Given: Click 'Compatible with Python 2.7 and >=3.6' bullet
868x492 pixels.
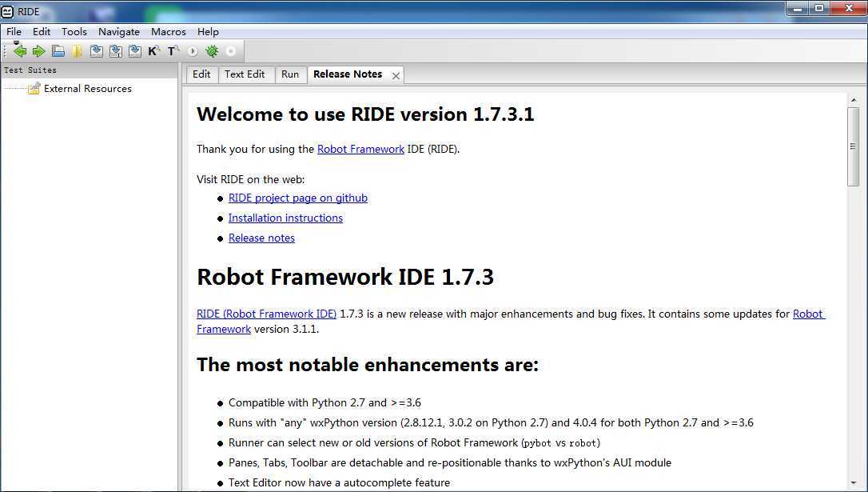Looking at the screenshot, I should click(x=325, y=402).
